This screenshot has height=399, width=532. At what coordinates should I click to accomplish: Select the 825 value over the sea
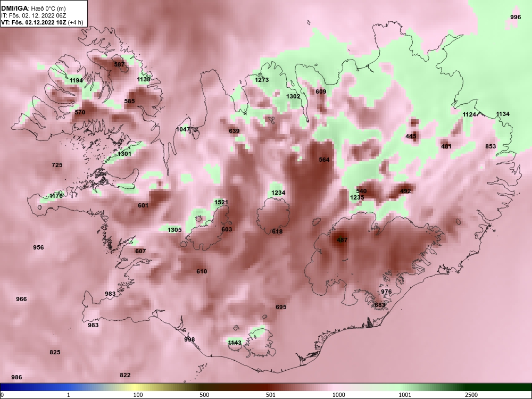click(55, 352)
